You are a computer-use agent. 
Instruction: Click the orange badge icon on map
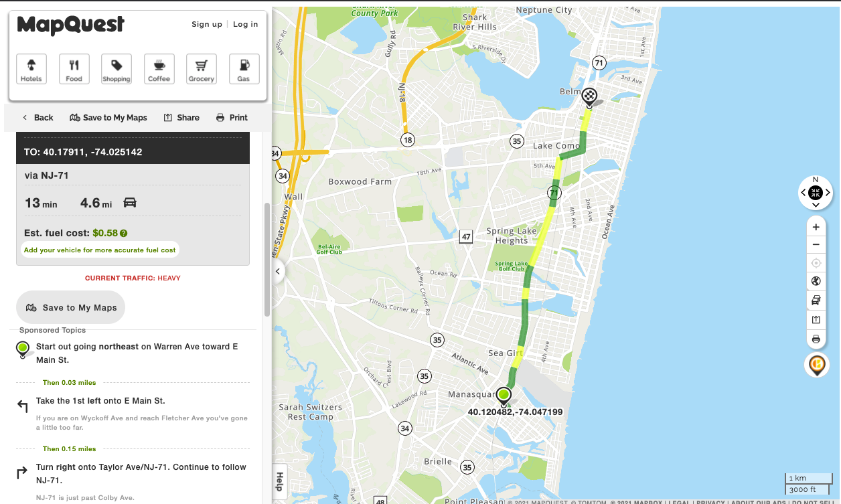pyautogui.click(x=816, y=365)
